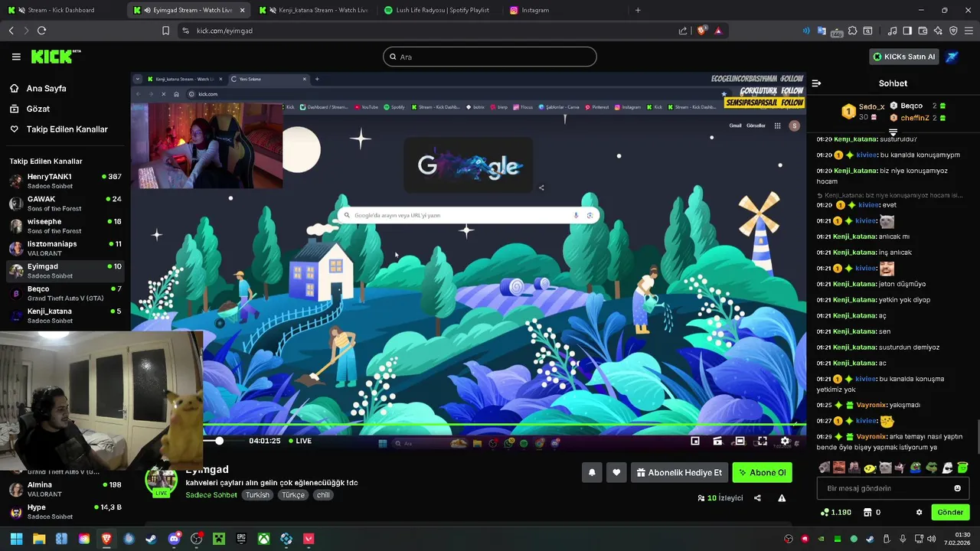Open the blue profile avatar menu

952,57
